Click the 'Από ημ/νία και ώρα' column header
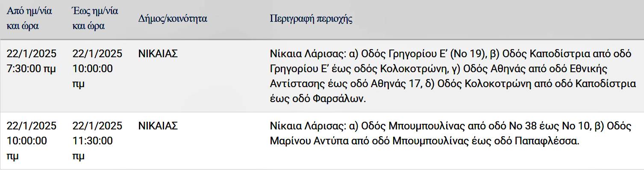The height and width of the screenshot is (170, 644). 29,18
